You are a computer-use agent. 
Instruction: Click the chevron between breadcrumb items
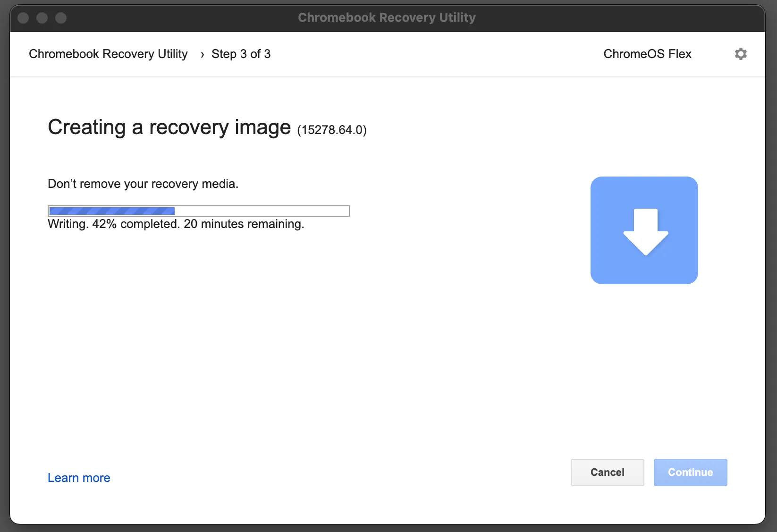(202, 54)
